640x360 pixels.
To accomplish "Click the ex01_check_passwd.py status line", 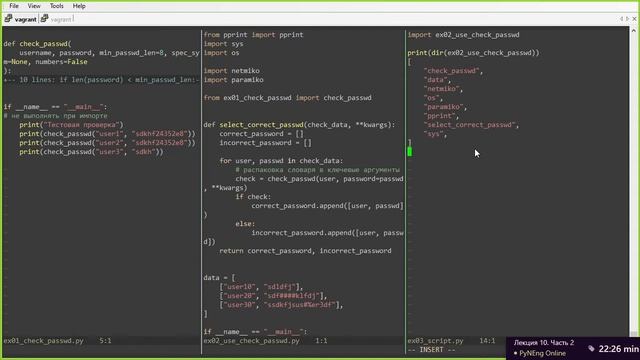I will click(x=100, y=341).
